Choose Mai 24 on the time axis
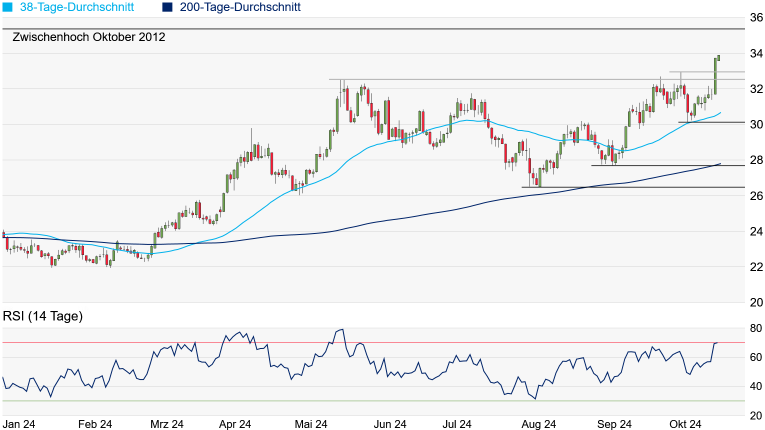Viewport: 765px width, 430px height. pyautogui.click(x=313, y=423)
